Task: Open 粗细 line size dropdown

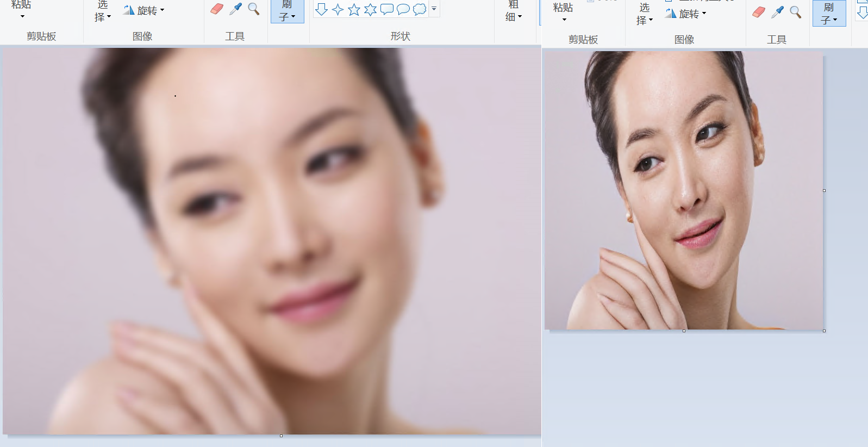Action: coord(514,11)
